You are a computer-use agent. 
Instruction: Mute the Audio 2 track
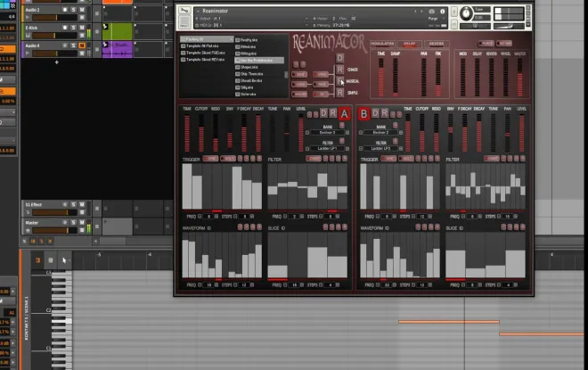[x=82, y=10]
